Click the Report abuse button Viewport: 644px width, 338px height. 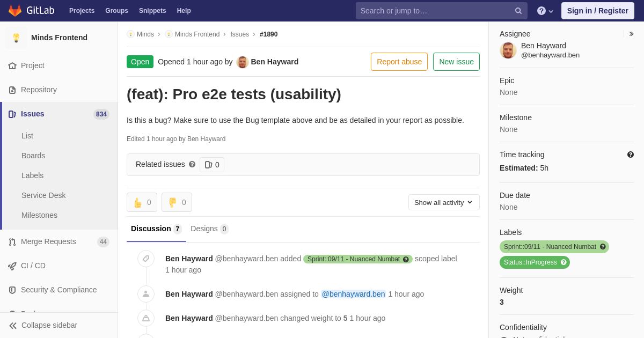click(399, 62)
